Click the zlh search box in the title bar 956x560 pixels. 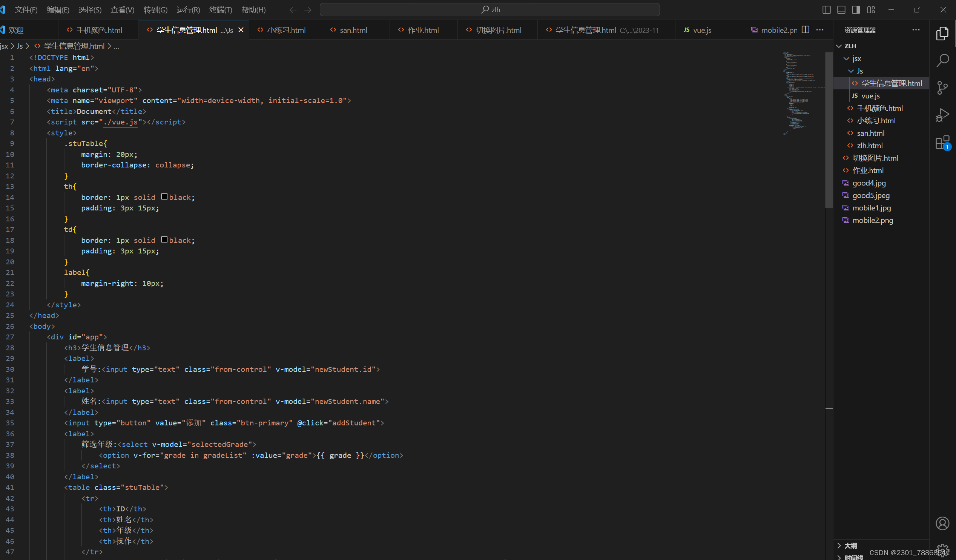point(491,9)
